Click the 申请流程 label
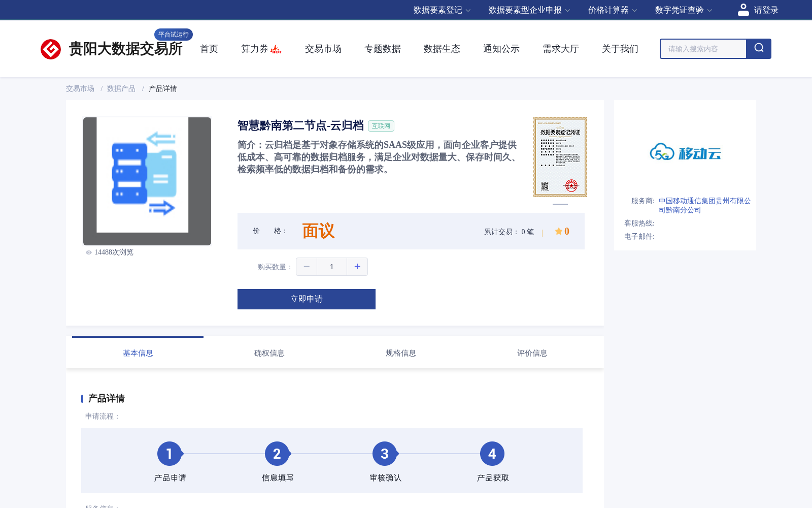Screen dimensions: 812x508 click(103, 417)
